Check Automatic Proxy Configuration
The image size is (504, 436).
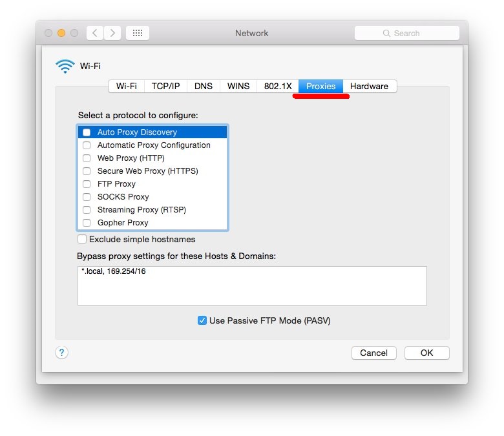(87, 145)
